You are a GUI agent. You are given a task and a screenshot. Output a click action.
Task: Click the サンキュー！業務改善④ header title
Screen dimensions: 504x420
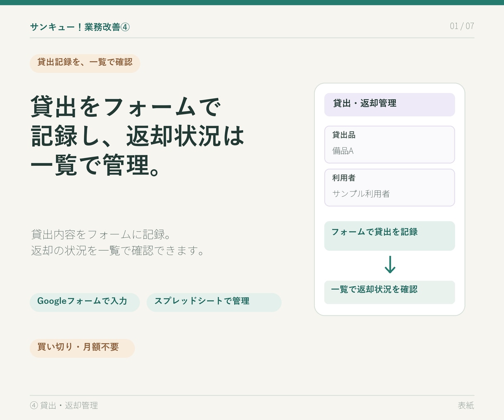tap(80, 27)
